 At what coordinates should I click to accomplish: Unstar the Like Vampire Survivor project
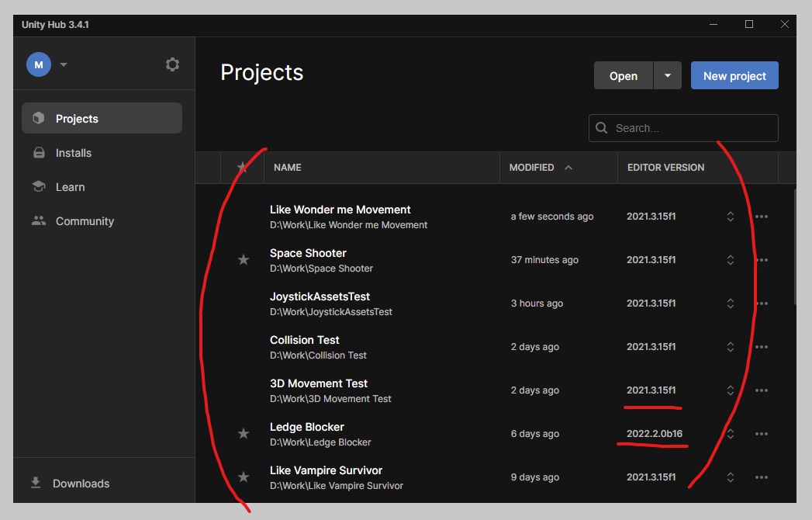tap(244, 477)
